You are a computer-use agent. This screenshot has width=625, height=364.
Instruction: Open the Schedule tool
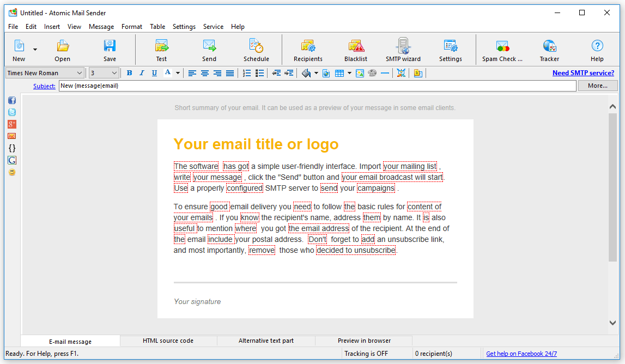(x=256, y=46)
